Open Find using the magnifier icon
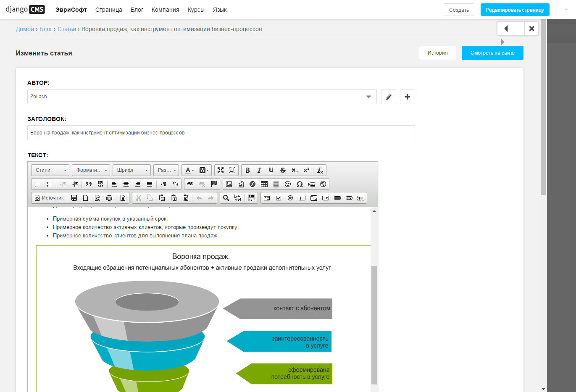This screenshot has height=392, width=576. click(226, 198)
